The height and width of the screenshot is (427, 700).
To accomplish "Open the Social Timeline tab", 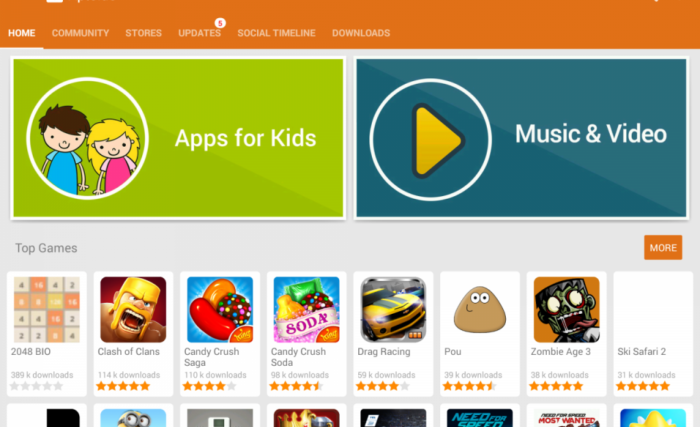I will coord(276,33).
